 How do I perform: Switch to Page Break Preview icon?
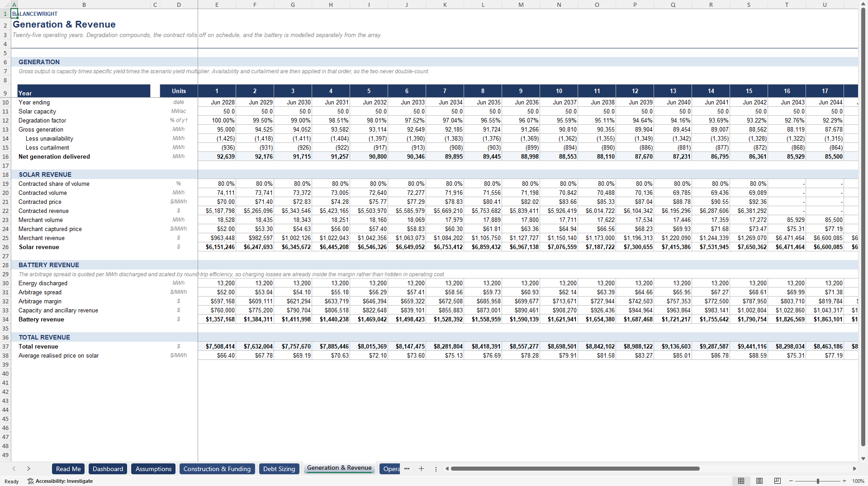coord(778,481)
